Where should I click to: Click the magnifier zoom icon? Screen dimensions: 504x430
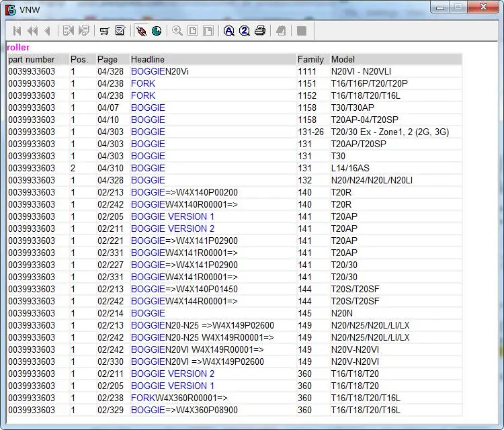[177, 31]
